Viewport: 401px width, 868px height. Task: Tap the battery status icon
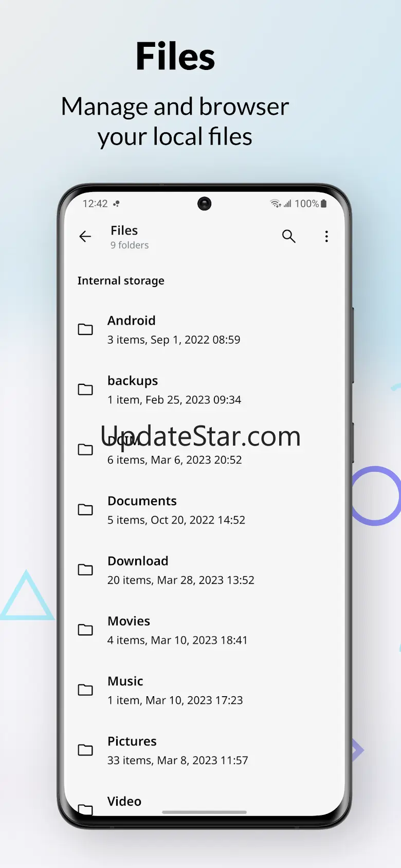(323, 204)
